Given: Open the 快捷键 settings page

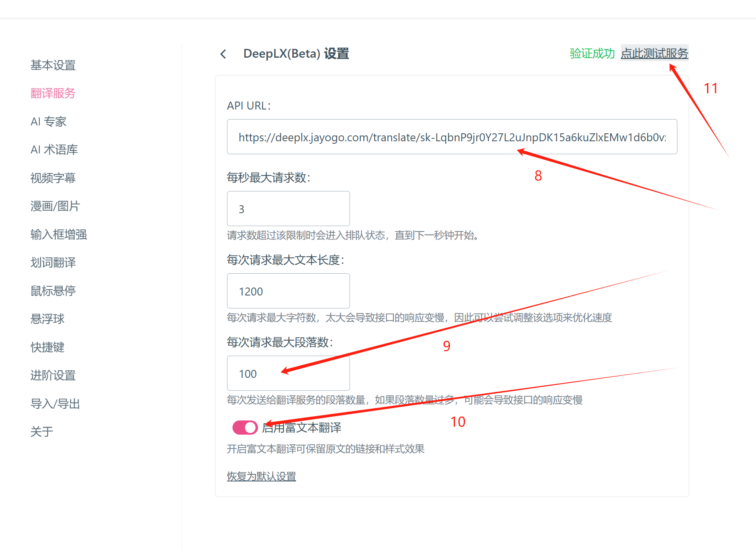Looking at the screenshot, I should [47, 347].
